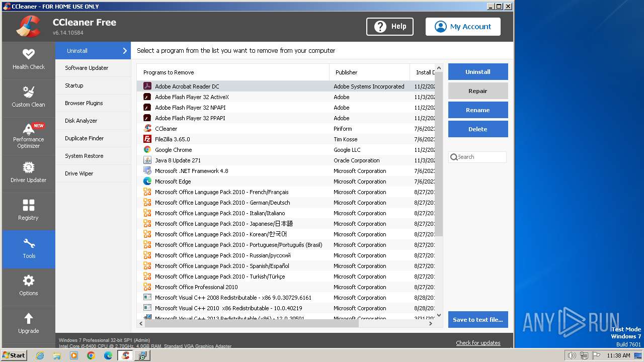The height and width of the screenshot is (362, 644).
Task: Click the CCleaner logo in header
Action: (28, 27)
